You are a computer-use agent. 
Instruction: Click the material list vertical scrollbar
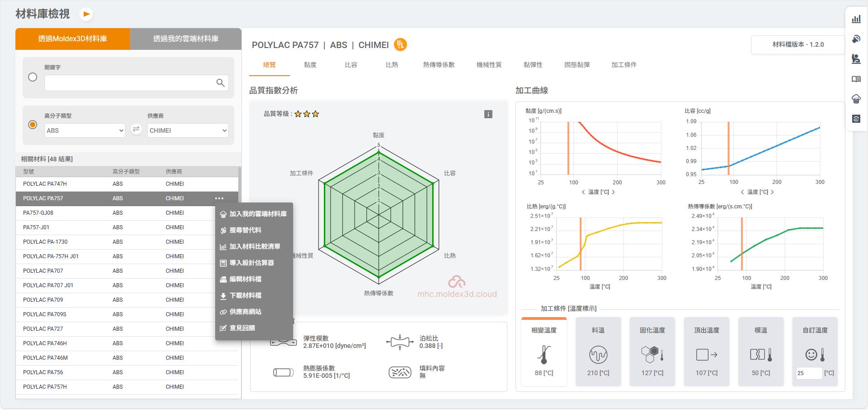point(239,186)
